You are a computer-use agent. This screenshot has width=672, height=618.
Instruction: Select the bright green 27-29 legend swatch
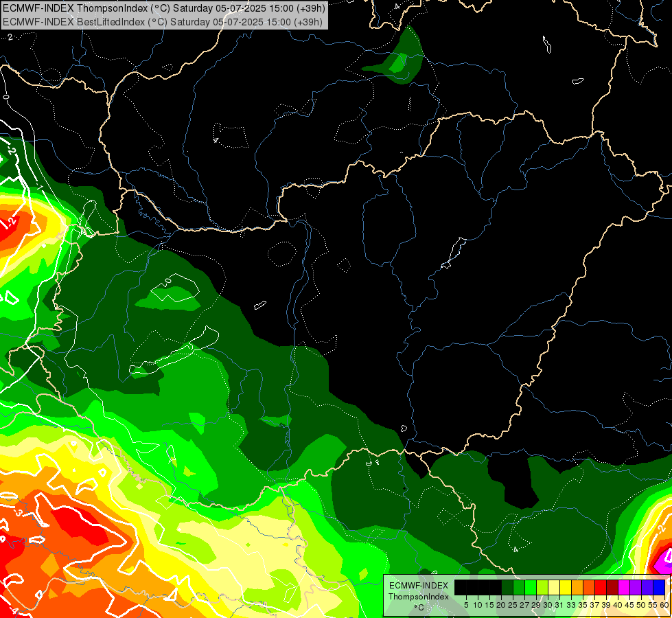[531, 587]
